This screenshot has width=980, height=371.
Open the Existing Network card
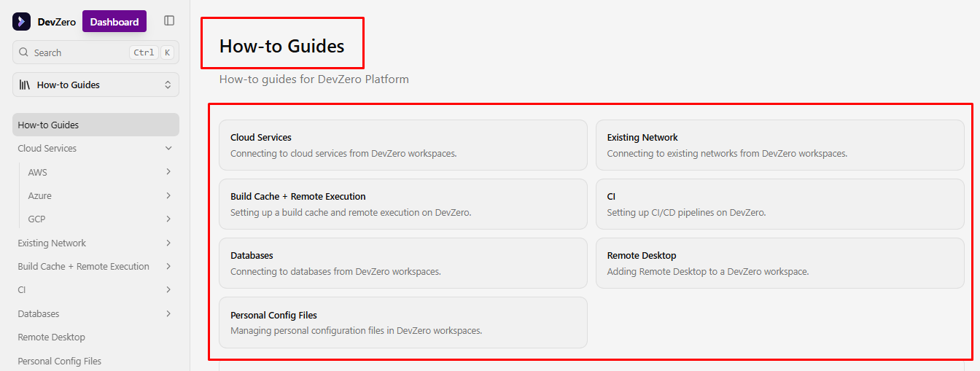click(780, 145)
